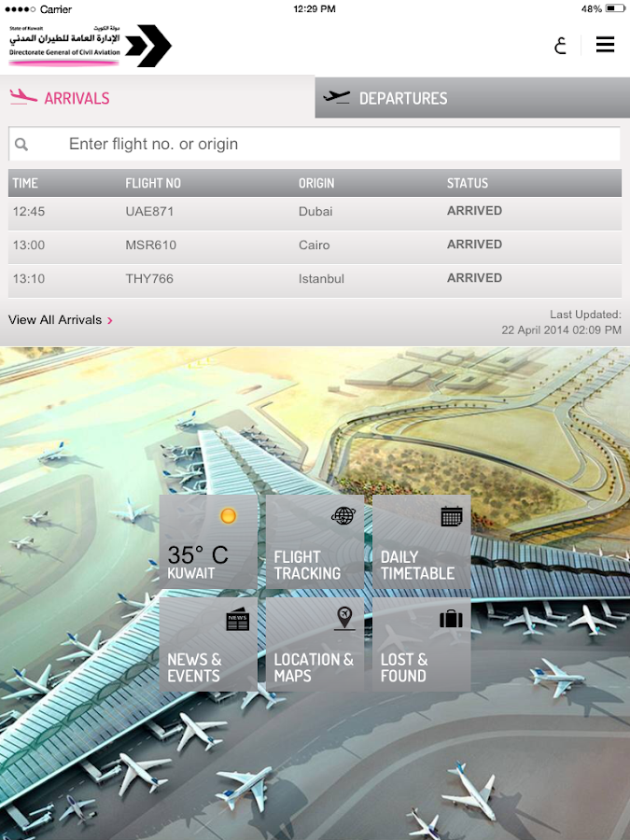Tap the Directorate General of Civil Aviation logo
Image resolution: width=630 pixels, height=840 pixels.
click(90, 46)
